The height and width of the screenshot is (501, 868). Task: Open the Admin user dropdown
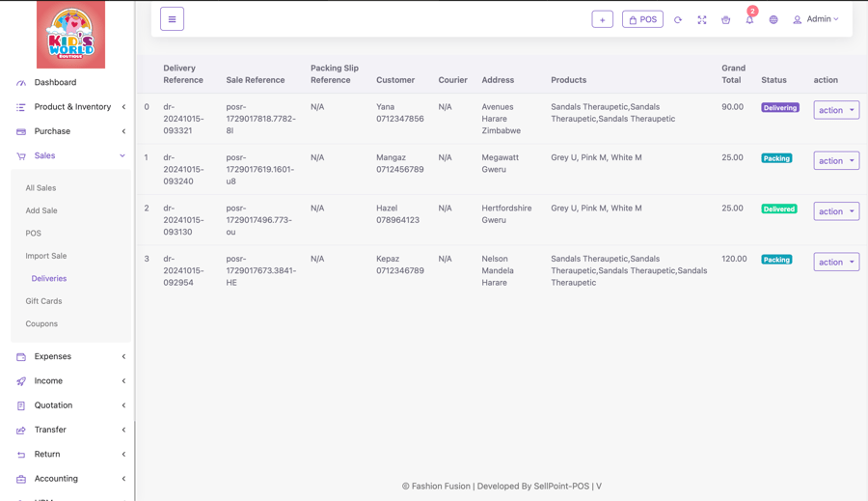816,19
